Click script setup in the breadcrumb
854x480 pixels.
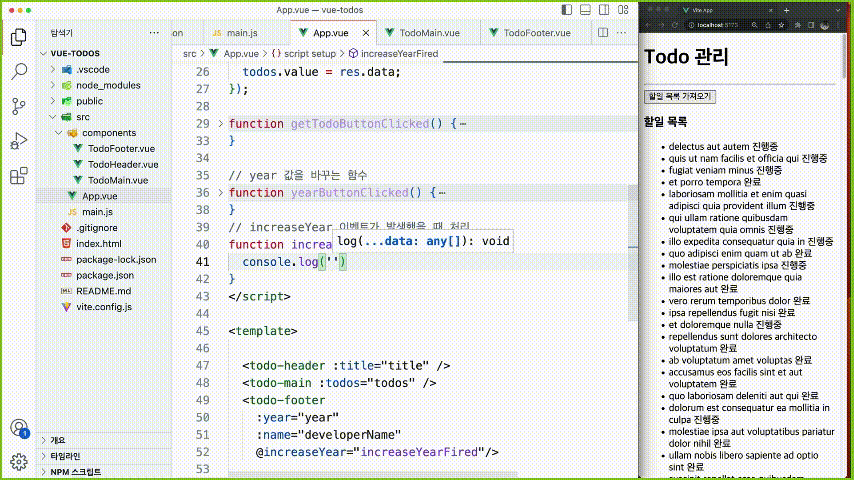coord(303,53)
